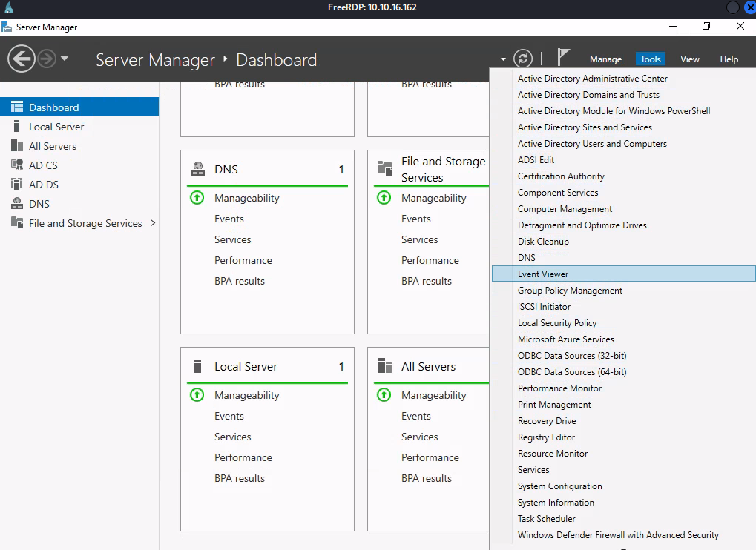This screenshot has width=756, height=550.
Task: Open Active Directory Administrative Center
Action: (x=624, y=78)
